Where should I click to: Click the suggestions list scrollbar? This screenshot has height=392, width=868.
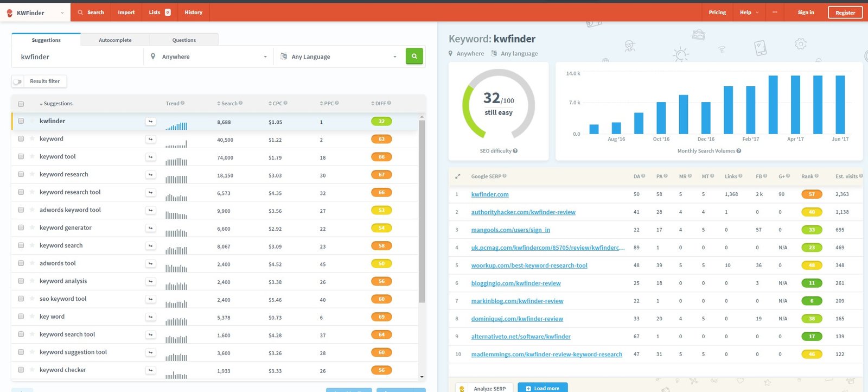click(x=422, y=212)
